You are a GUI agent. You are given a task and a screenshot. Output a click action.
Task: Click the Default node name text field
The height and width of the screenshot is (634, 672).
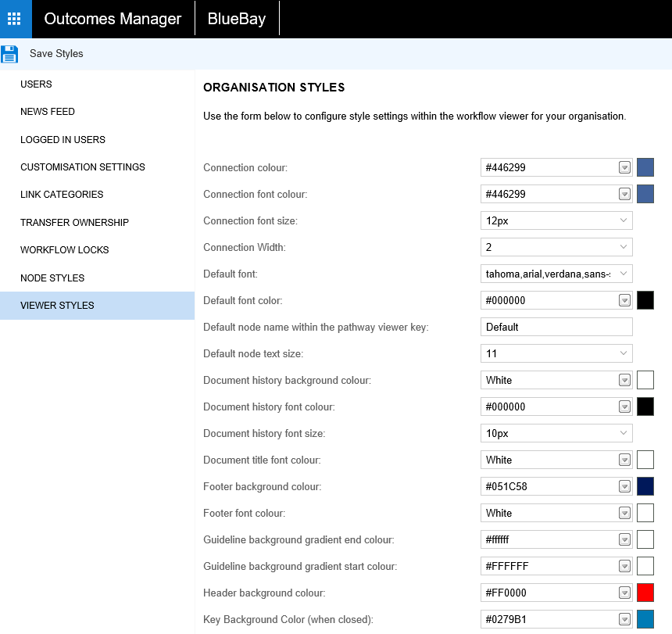click(556, 327)
